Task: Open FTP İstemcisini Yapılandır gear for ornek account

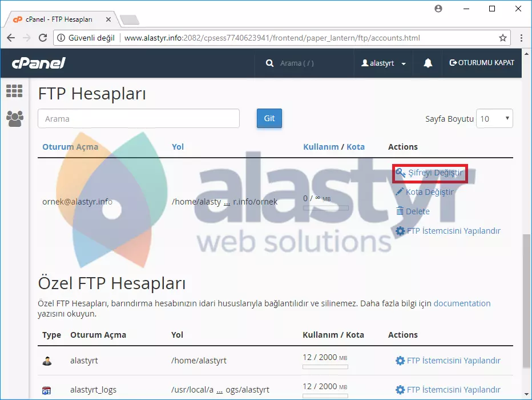Action: [x=400, y=231]
